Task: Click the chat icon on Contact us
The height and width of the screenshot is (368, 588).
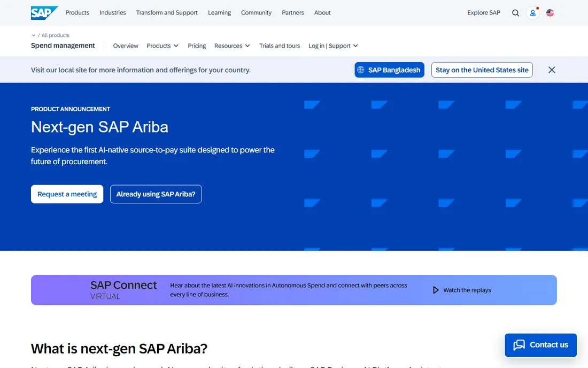Action: click(519, 345)
